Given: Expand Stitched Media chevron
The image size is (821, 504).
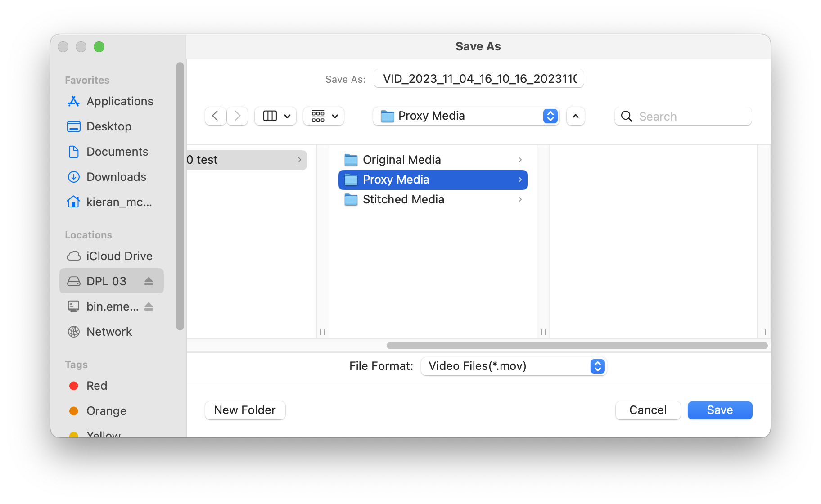Looking at the screenshot, I should pos(520,199).
